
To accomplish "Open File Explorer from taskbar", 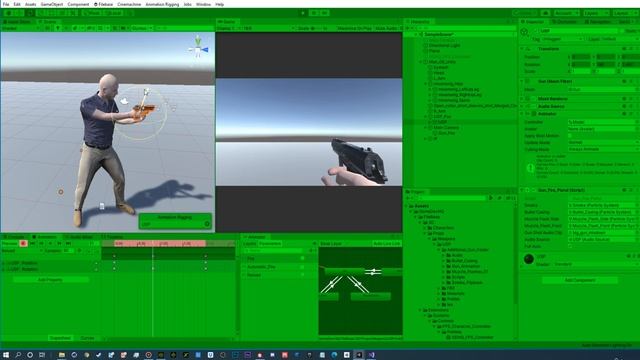I will click(62, 355).
